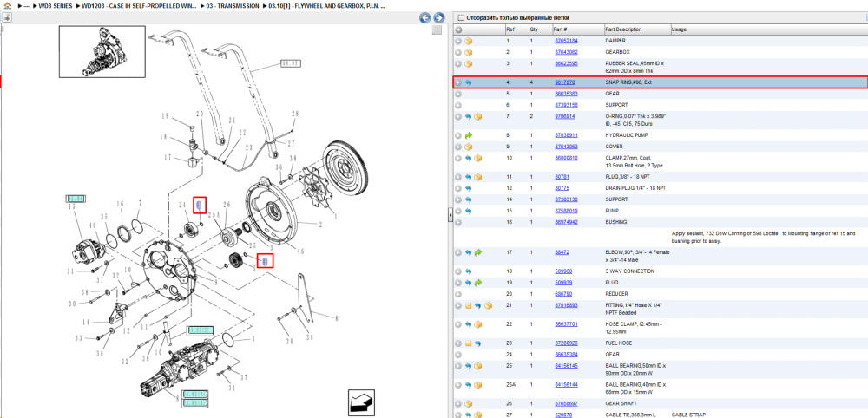
Task: Select callout 19 in the diagram
Action: click(165, 116)
